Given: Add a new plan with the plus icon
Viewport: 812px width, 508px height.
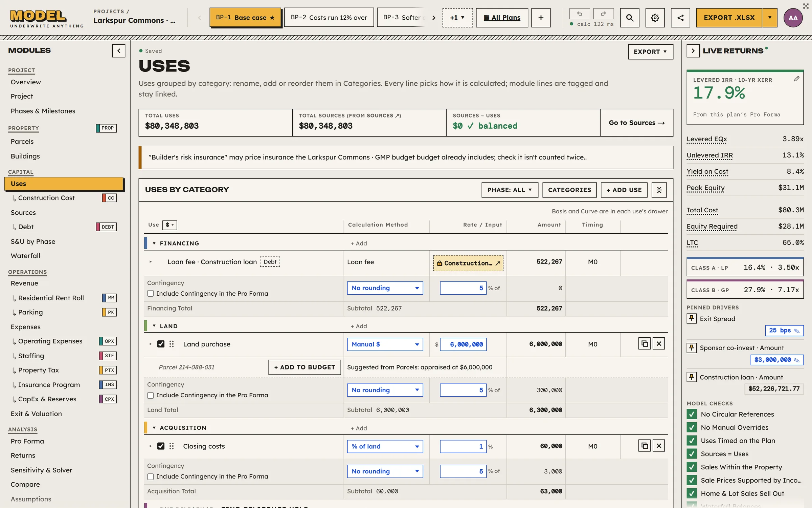Looking at the screenshot, I should 541,18.
